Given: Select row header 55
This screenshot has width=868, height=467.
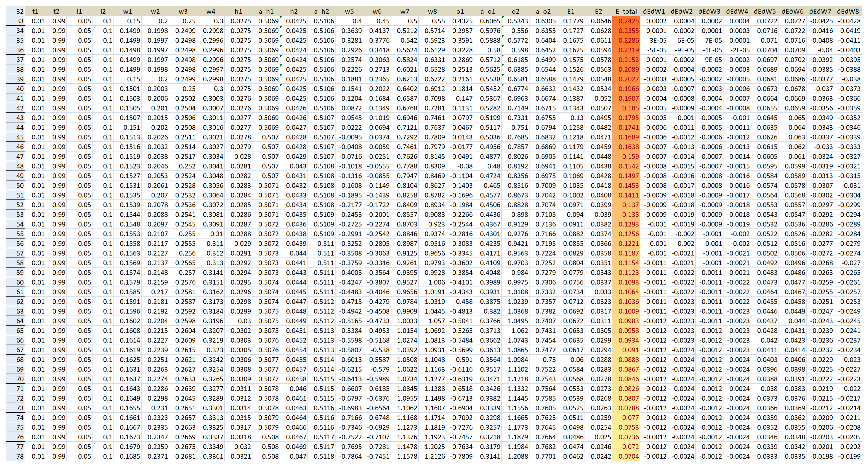Looking at the screenshot, I should coord(16,234).
